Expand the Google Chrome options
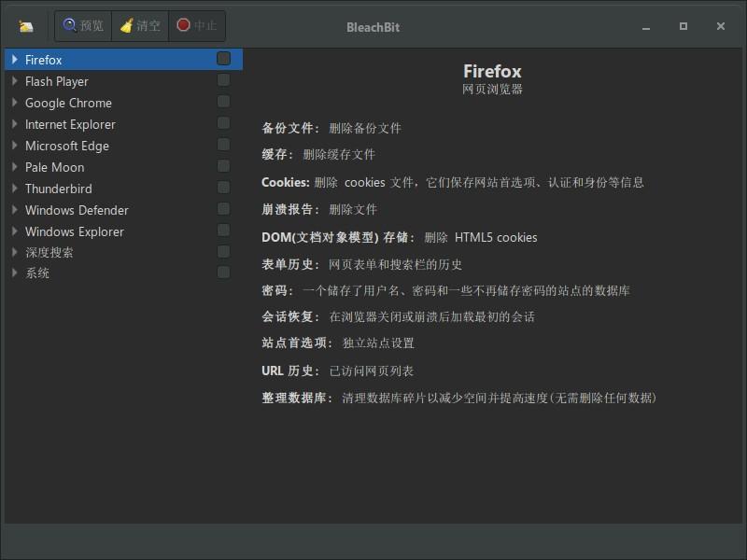The image size is (747, 560). click(13, 103)
